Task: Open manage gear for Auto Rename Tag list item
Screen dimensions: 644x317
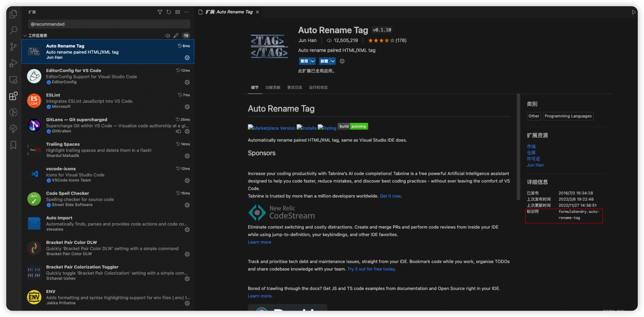Action: pos(187,58)
